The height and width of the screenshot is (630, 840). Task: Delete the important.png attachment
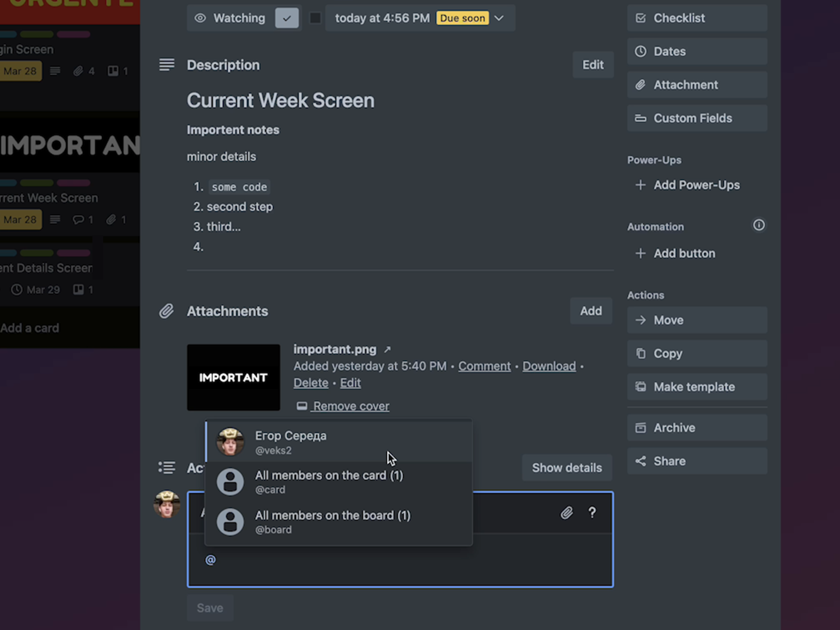(x=311, y=383)
